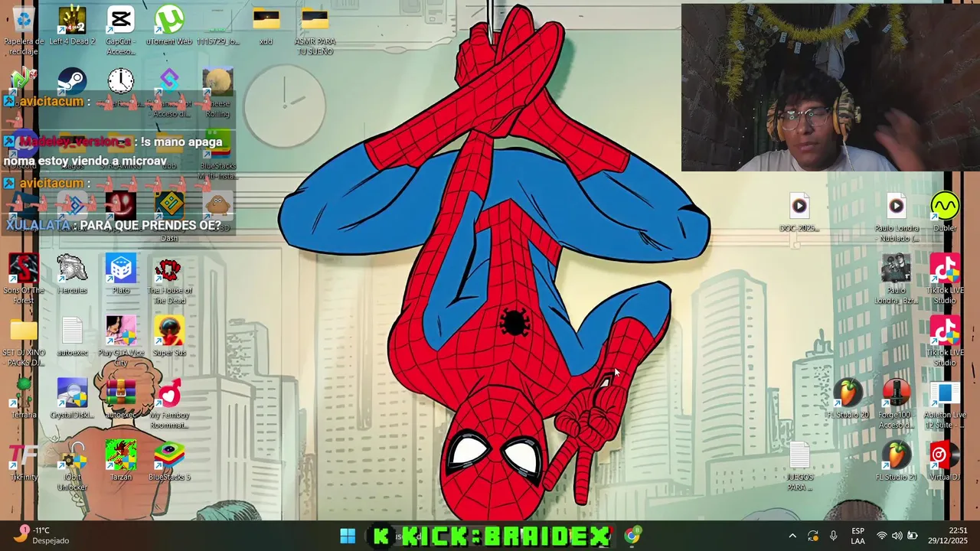
Task: Launch the Terraria shortcut
Action: (24, 393)
